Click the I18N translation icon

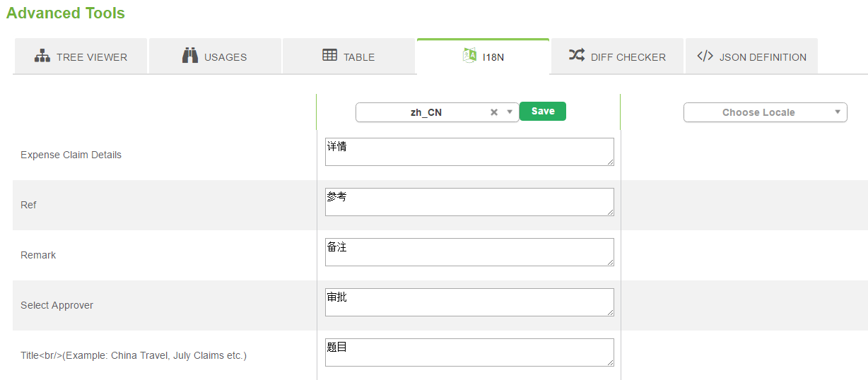pos(469,56)
